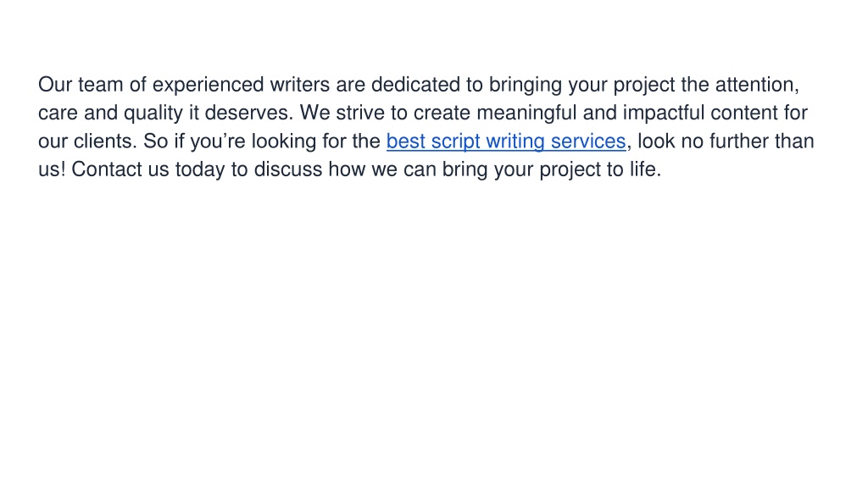Place cursor on the word "looking"
Screen dimensions: 868x488
(x=284, y=141)
